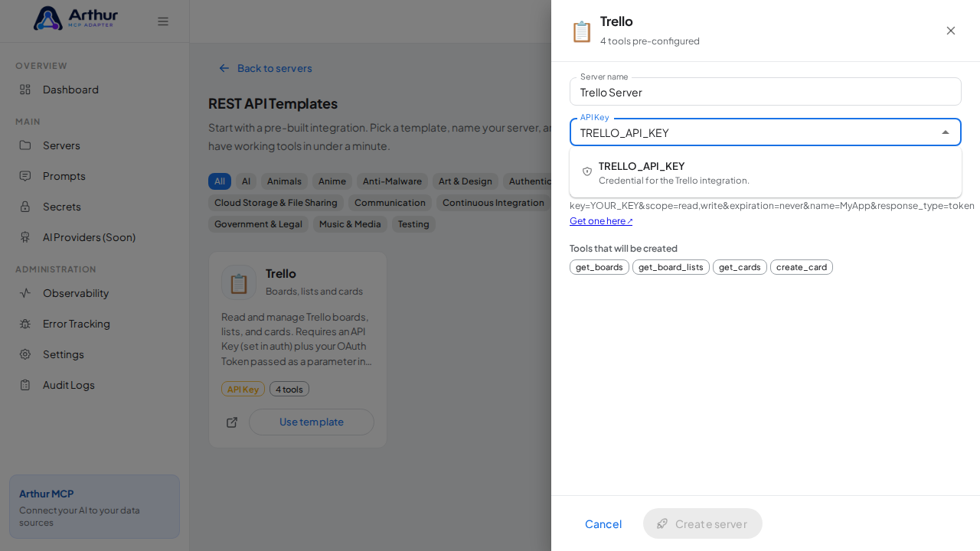This screenshot has width=980, height=551.
Task: Click the Secrets lock icon
Action: (25, 207)
